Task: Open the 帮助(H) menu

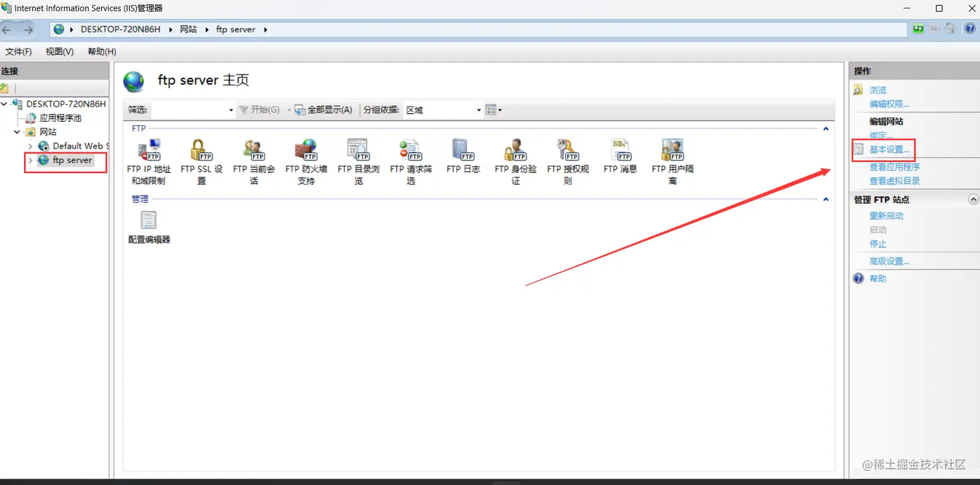Action: pos(102,51)
